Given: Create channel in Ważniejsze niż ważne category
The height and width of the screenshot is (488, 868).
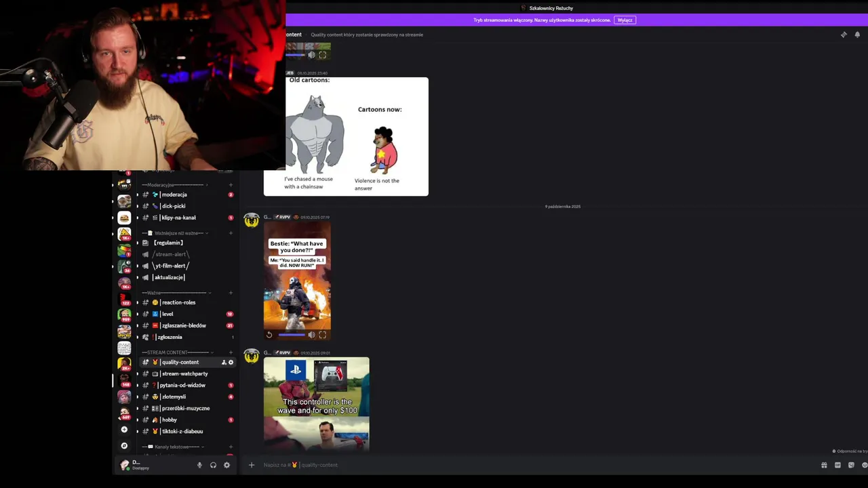Looking at the screenshot, I should coord(231,233).
